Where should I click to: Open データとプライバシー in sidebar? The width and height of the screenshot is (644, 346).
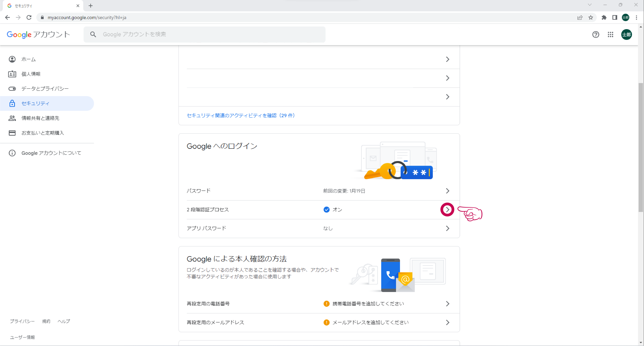click(x=47, y=89)
